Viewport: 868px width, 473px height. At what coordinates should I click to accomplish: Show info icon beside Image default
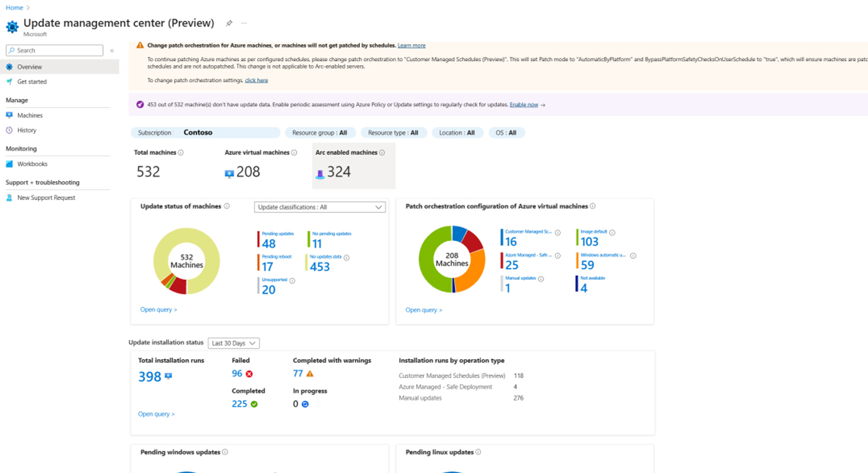612,233
